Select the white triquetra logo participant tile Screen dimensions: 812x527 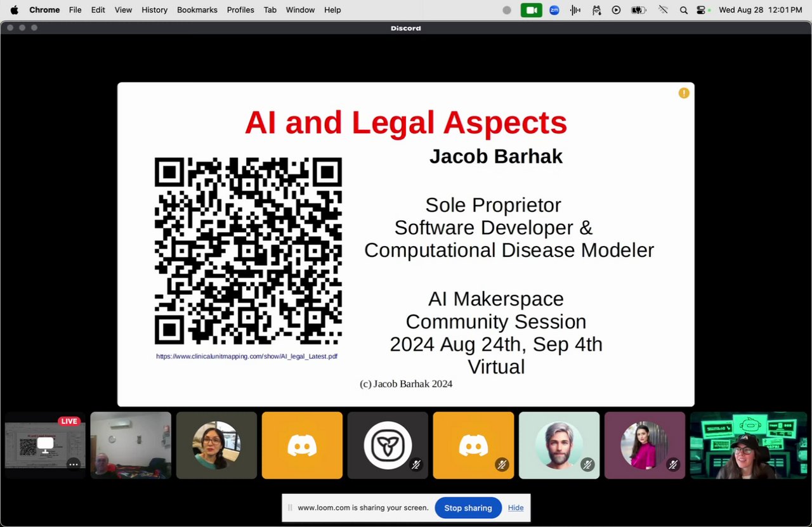[x=388, y=445]
